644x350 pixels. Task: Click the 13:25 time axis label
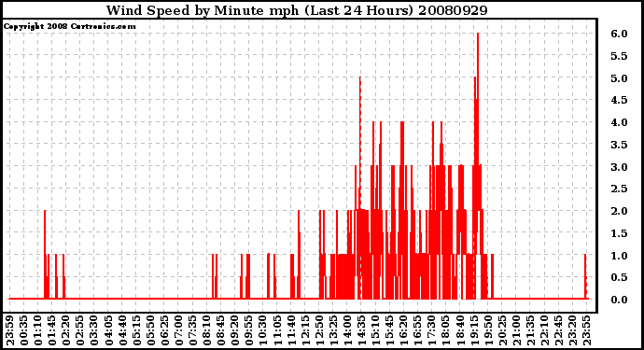pos(333,330)
